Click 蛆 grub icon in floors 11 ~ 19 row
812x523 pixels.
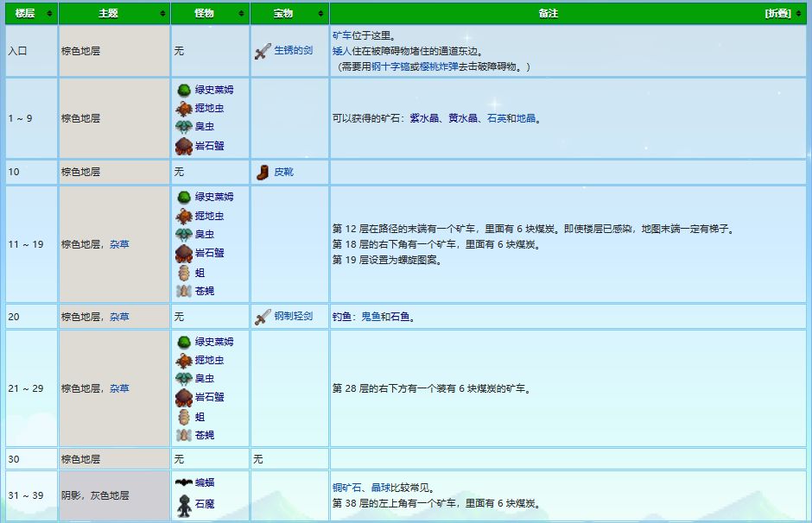[184, 273]
